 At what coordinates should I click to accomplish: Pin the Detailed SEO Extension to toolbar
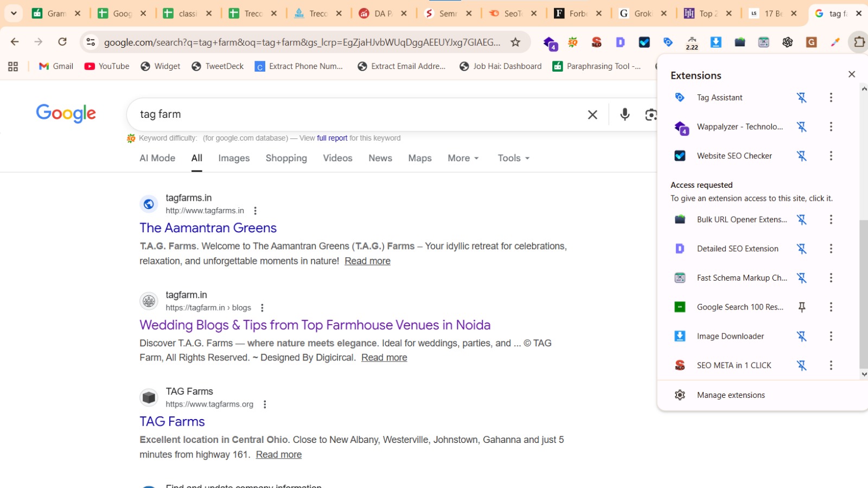pos(801,249)
